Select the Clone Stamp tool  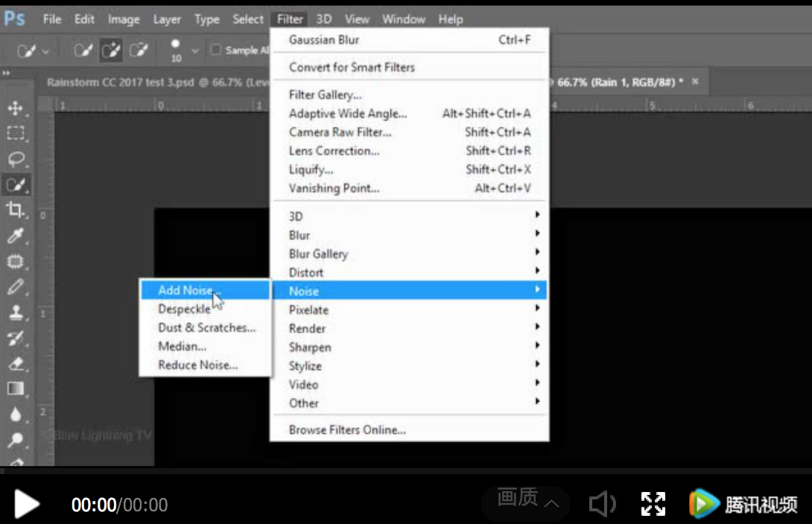15,313
